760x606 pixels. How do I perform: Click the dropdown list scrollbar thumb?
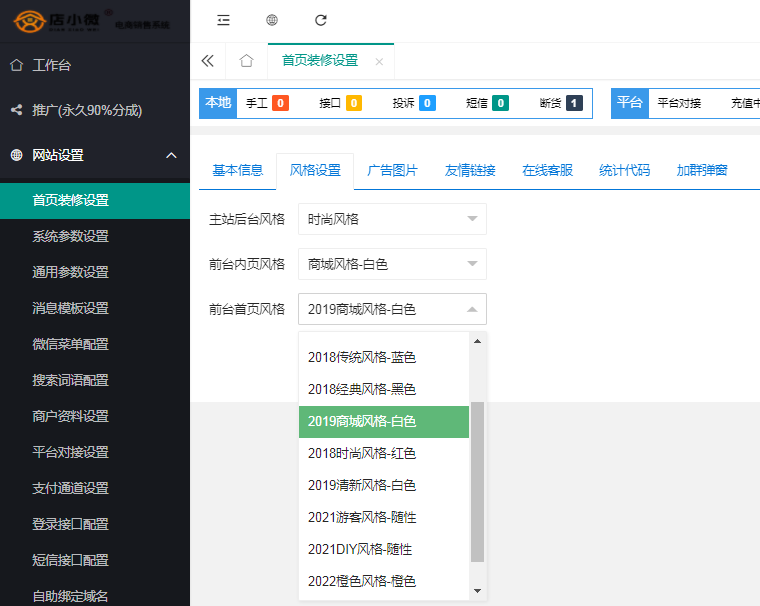477,480
